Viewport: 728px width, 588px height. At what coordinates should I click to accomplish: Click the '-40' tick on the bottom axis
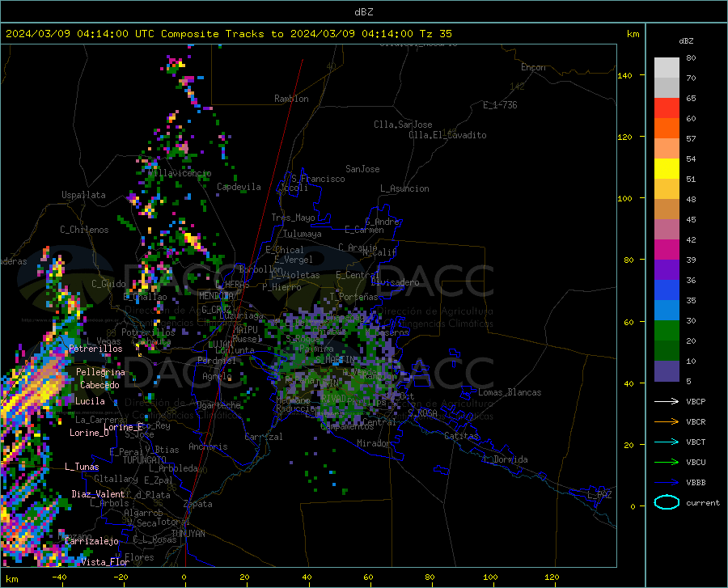pyautogui.click(x=59, y=577)
